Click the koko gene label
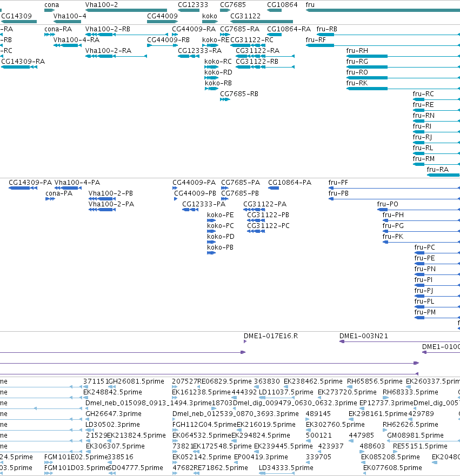 coord(210,16)
